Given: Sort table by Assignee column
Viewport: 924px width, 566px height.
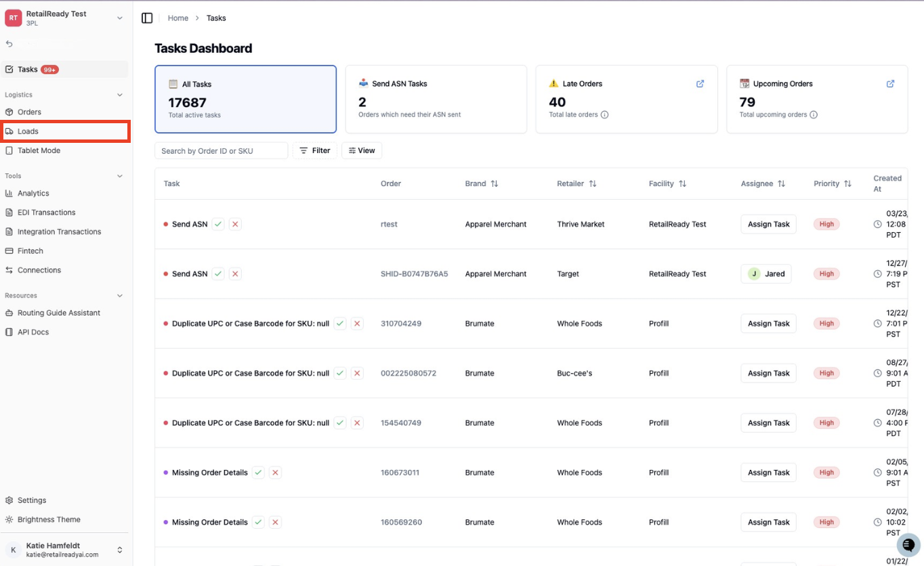Looking at the screenshot, I should pos(763,183).
